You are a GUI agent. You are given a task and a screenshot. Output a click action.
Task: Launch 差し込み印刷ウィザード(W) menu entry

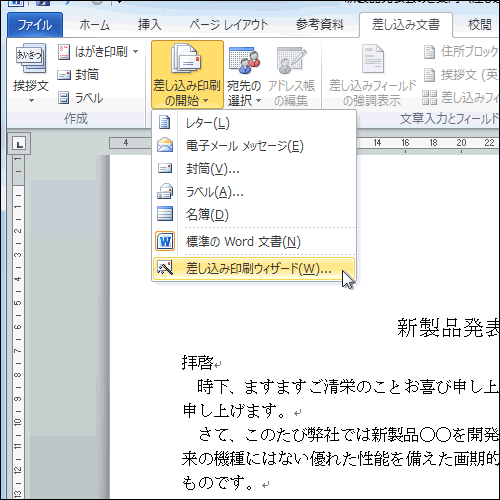point(254,268)
